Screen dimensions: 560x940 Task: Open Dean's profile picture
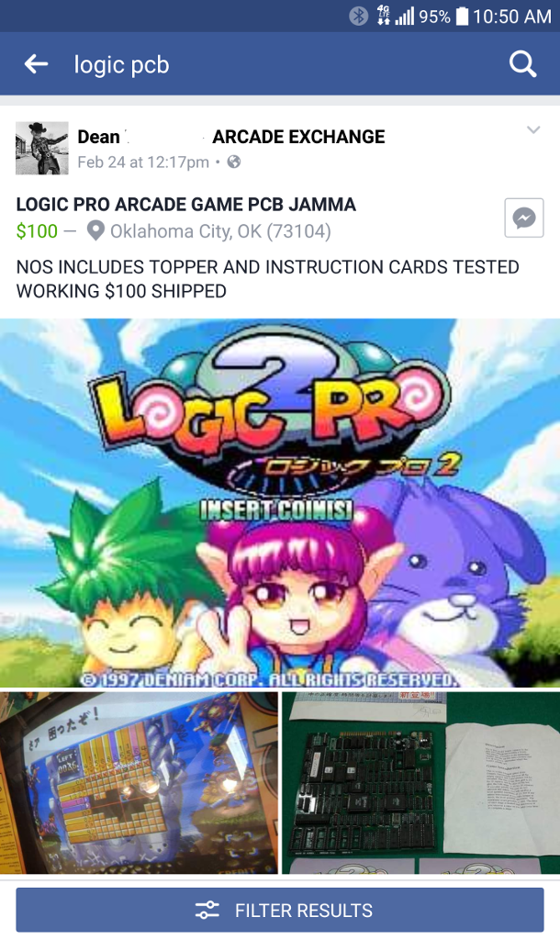click(x=42, y=148)
